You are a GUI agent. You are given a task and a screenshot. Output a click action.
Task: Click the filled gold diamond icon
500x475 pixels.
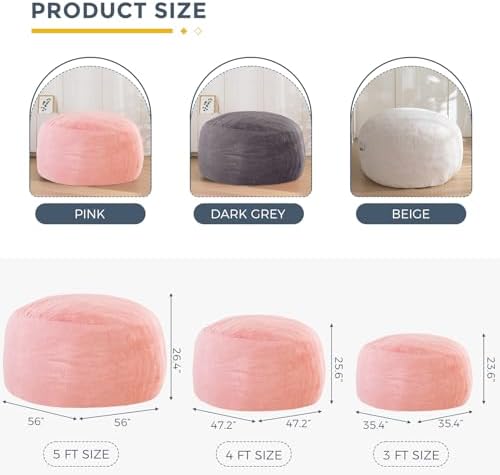pyautogui.click(x=184, y=31)
